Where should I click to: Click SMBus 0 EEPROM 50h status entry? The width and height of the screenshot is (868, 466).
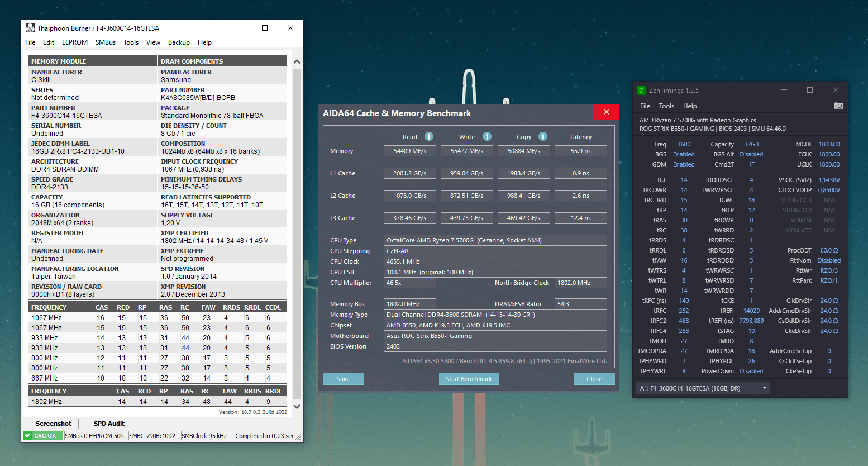point(94,436)
